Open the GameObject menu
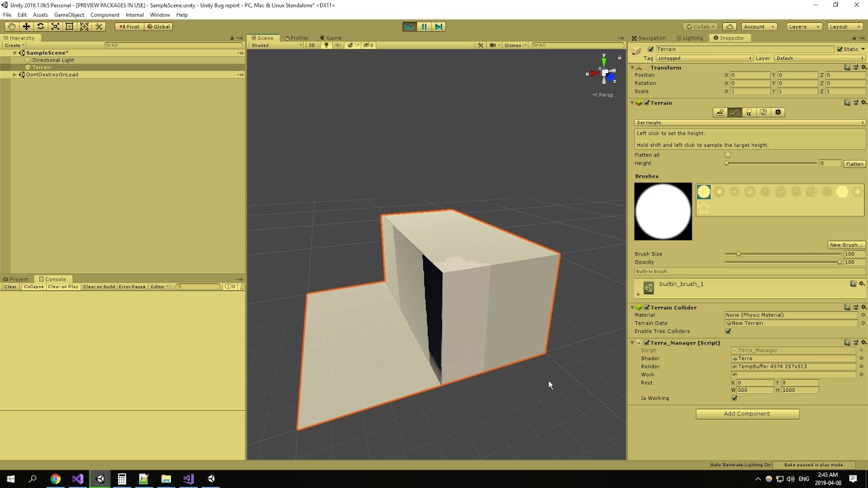The width and height of the screenshot is (868, 488). (68, 14)
